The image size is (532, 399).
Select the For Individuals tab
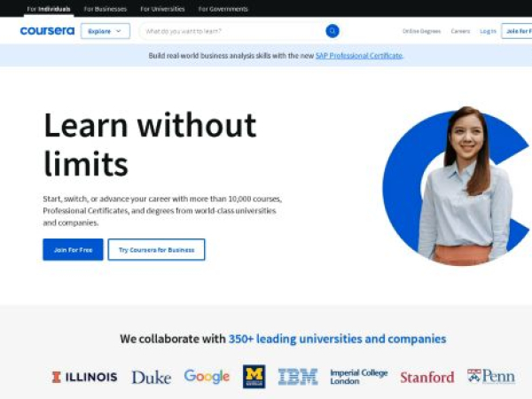49,9
